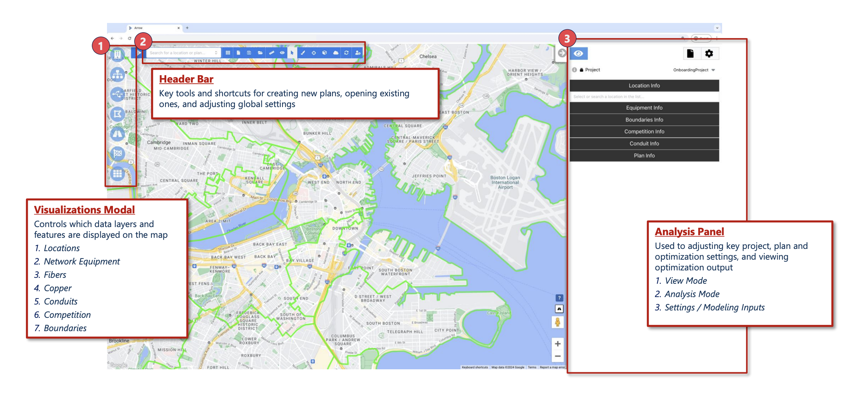Select the Arrow browser tab
The height and width of the screenshot is (403, 868).
coord(154,28)
